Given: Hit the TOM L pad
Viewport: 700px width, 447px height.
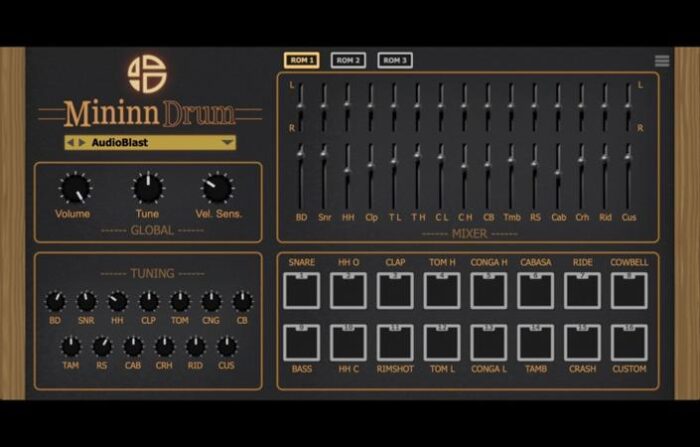Looking at the screenshot, I should (442, 343).
